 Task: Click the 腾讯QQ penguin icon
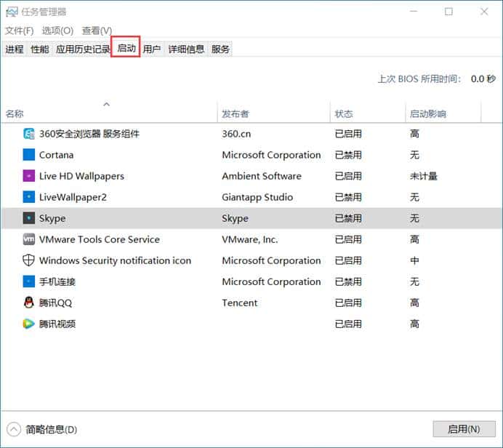[29, 303]
